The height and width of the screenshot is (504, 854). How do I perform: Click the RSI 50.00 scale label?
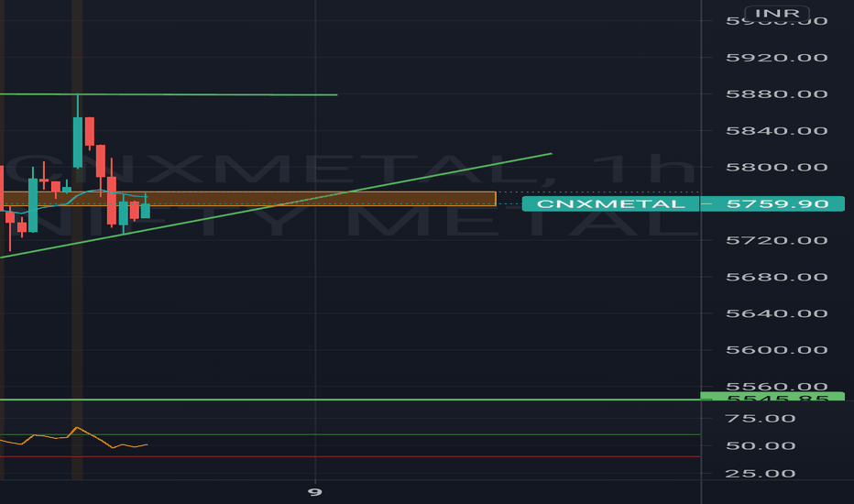761,445
